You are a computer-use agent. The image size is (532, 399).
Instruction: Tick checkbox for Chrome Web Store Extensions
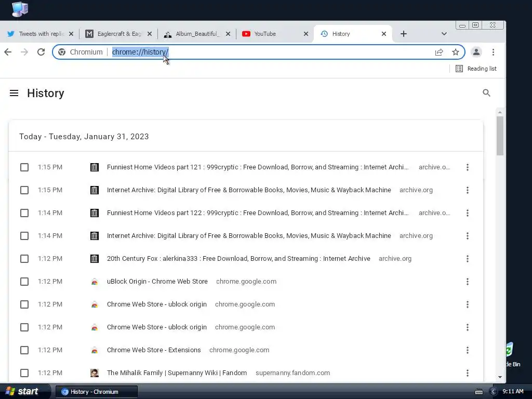[x=24, y=350]
